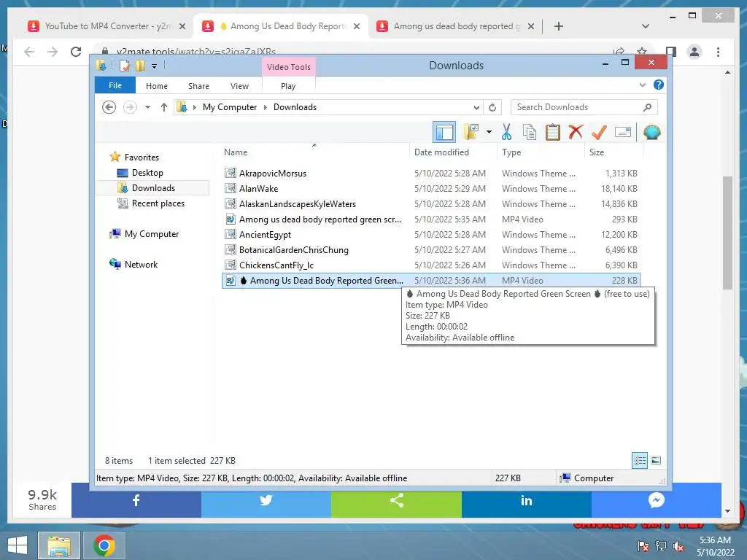
Task: Select My Computer in navigation pane
Action: click(x=152, y=234)
